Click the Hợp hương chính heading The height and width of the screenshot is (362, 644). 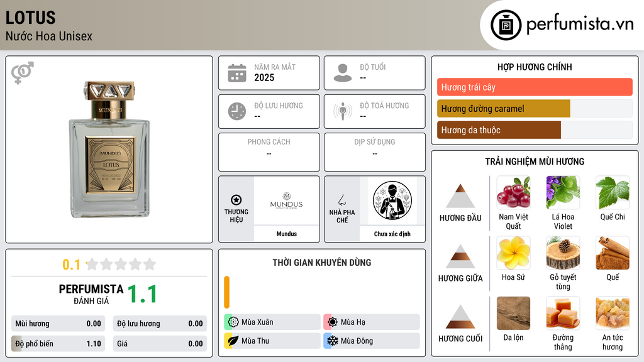(535, 67)
